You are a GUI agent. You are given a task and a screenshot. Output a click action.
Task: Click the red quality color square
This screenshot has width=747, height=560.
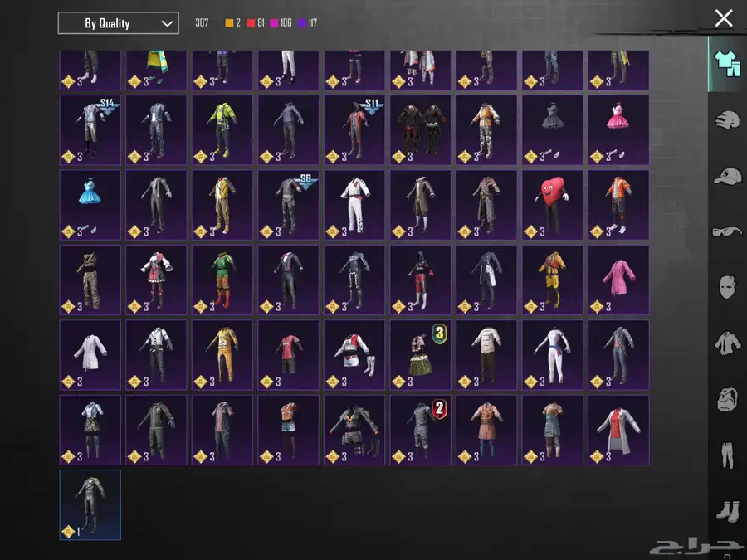(251, 23)
